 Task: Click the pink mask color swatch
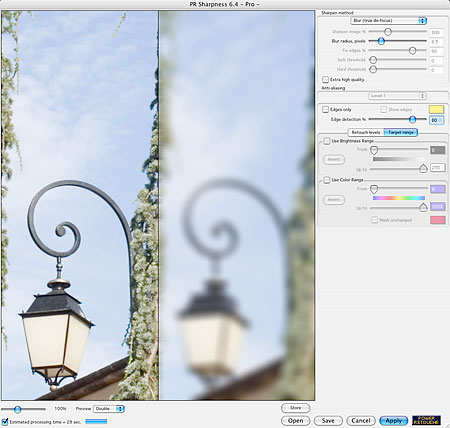coord(438,220)
